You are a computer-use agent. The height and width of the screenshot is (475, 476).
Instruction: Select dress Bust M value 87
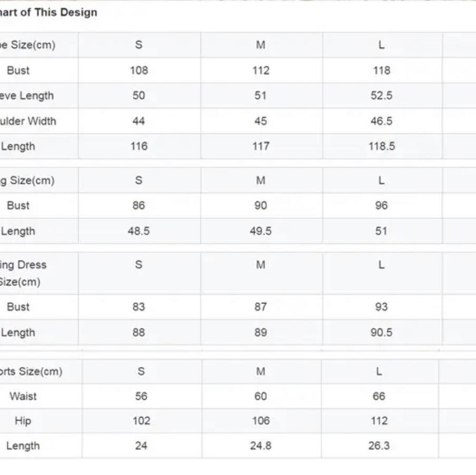tap(261, 306)
